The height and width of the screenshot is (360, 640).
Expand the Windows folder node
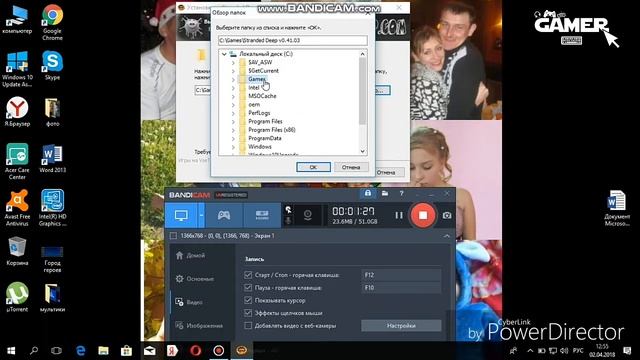[x=233, y=147]
